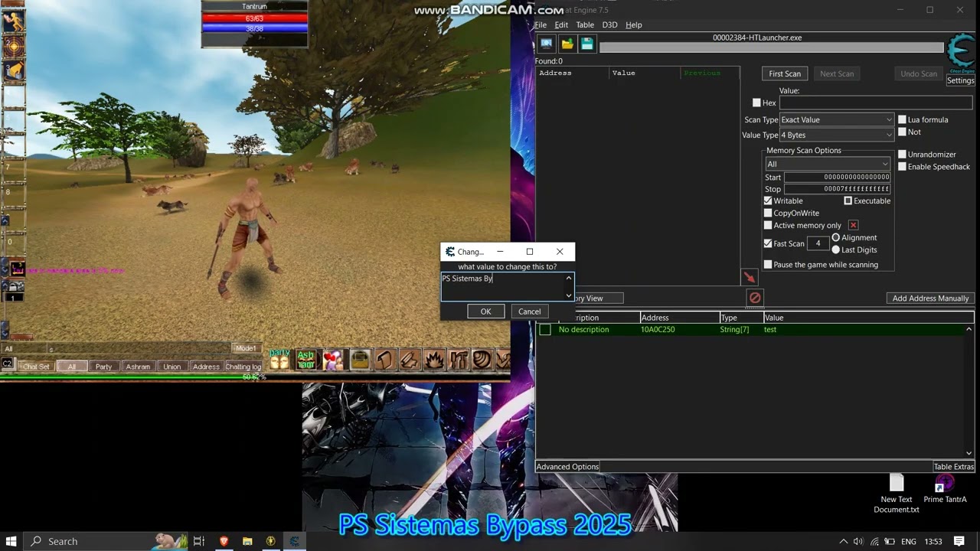Enable the Lua formula checkbox
This screenshot has width=980, height=551.
[902, 119]
